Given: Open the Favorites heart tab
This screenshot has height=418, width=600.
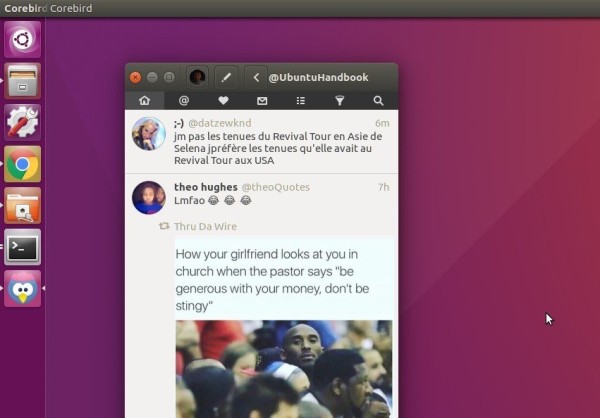Looking at the screenshot, I should (223, 100).
